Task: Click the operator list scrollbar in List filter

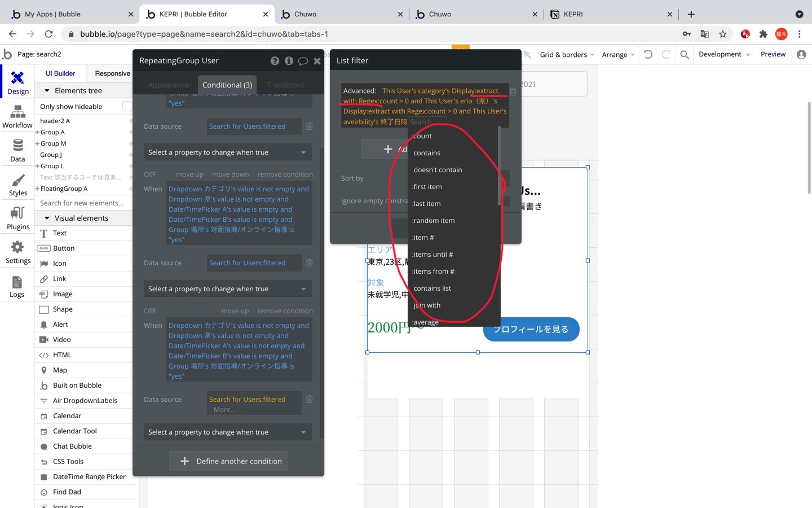Action: point(499,167)
